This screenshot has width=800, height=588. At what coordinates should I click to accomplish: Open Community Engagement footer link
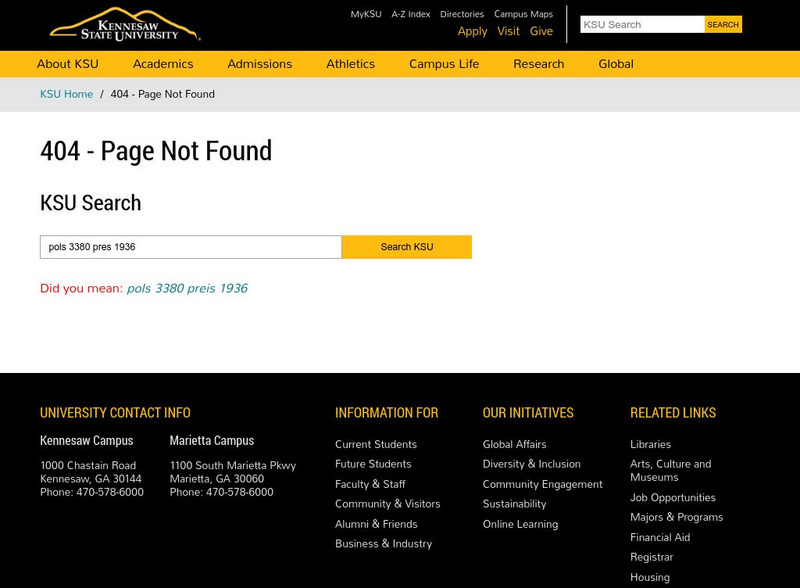(x=542, y=484)
